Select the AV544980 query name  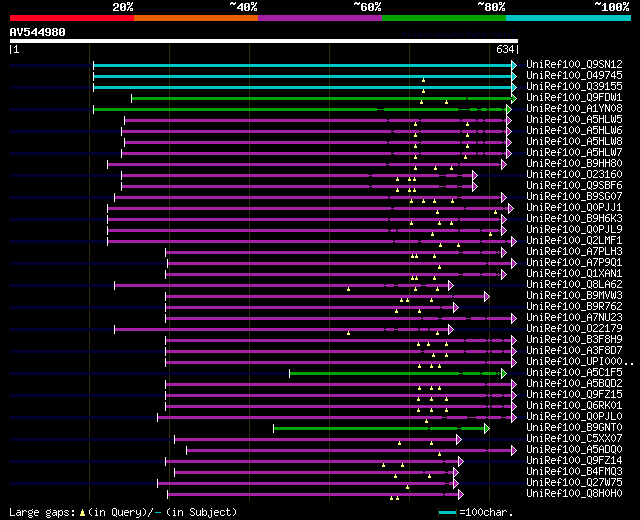tap(38, 32)
